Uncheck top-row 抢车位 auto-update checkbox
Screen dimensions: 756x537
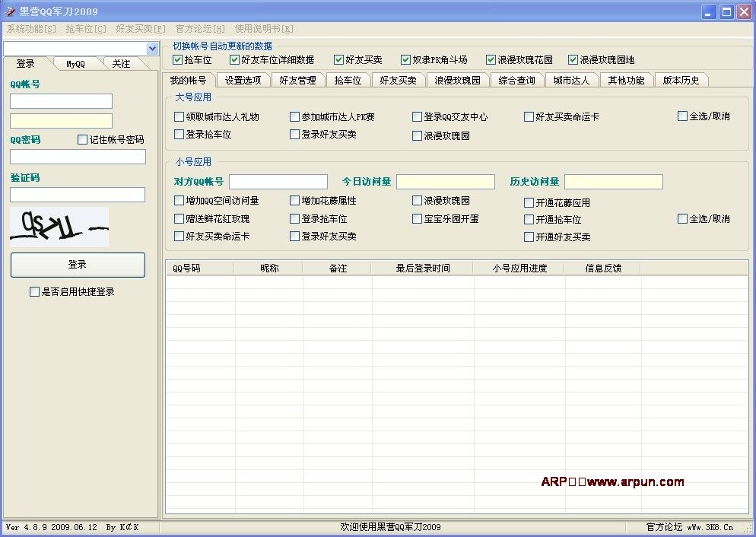pyautogui.click(x=178, y=60)
